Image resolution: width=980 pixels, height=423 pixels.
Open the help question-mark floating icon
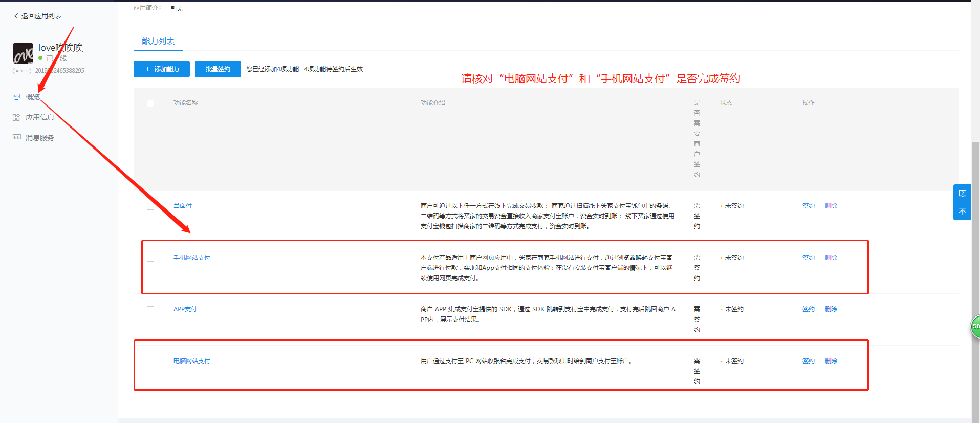click(962, 194)
